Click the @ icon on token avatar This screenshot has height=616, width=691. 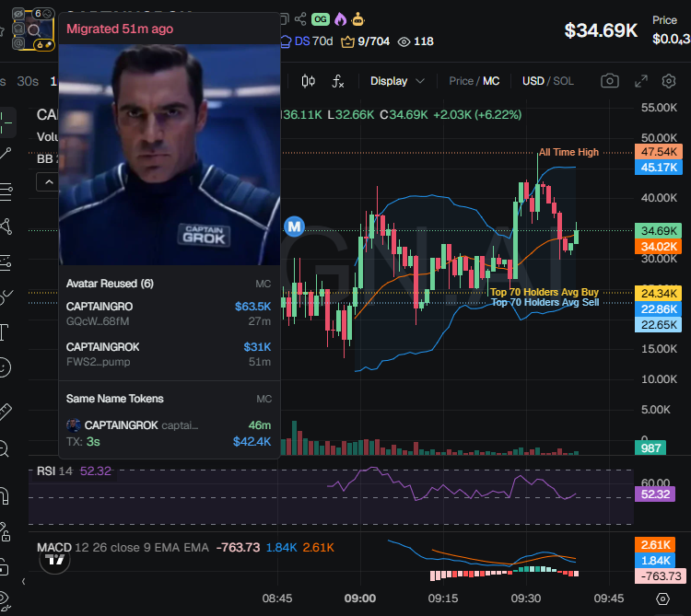[18, 42]
